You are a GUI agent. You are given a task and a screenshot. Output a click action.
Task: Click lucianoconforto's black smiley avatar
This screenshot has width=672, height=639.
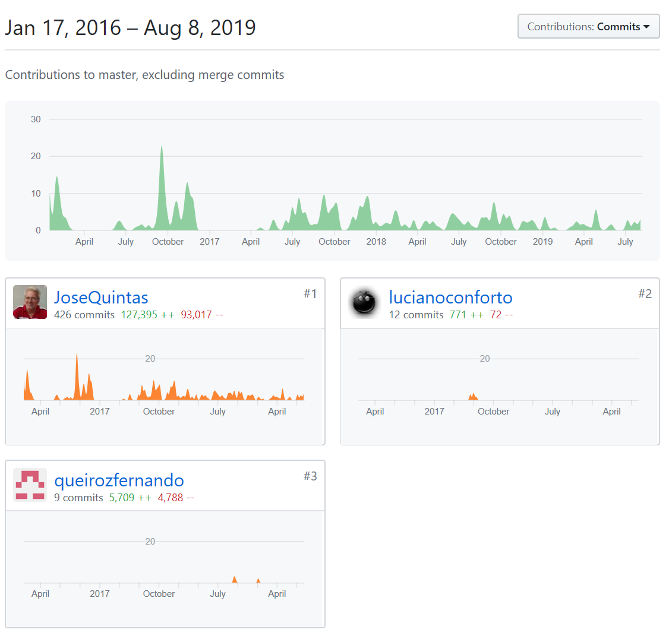[364, 302]
